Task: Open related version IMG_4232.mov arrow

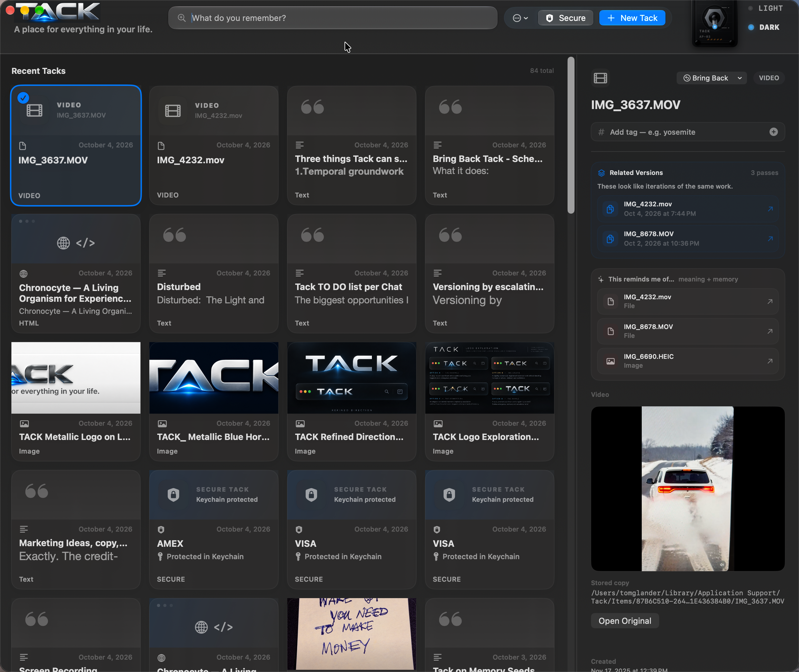Action: (770, 209)
